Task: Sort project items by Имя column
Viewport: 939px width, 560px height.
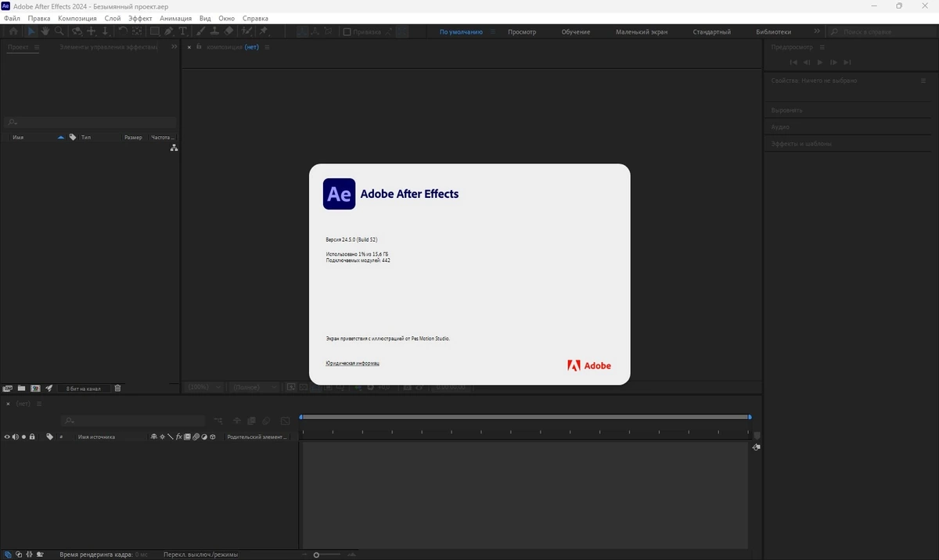Action: pos(19,137)
